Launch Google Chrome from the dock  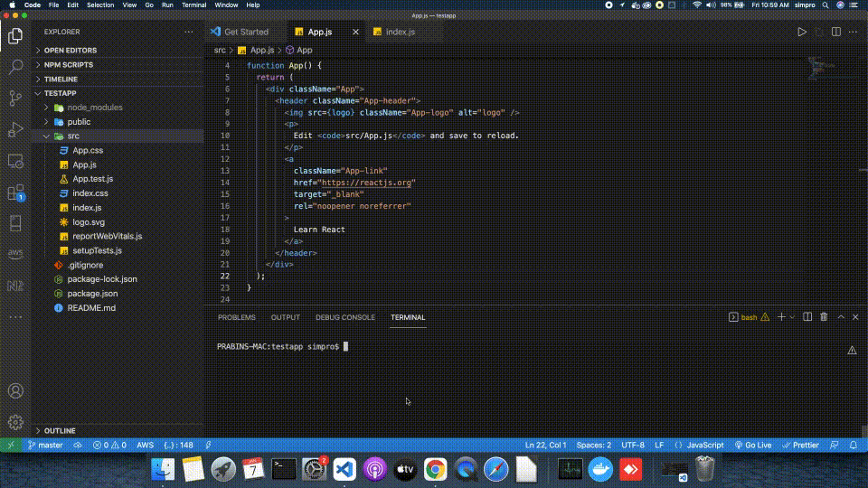pos(435,469)
